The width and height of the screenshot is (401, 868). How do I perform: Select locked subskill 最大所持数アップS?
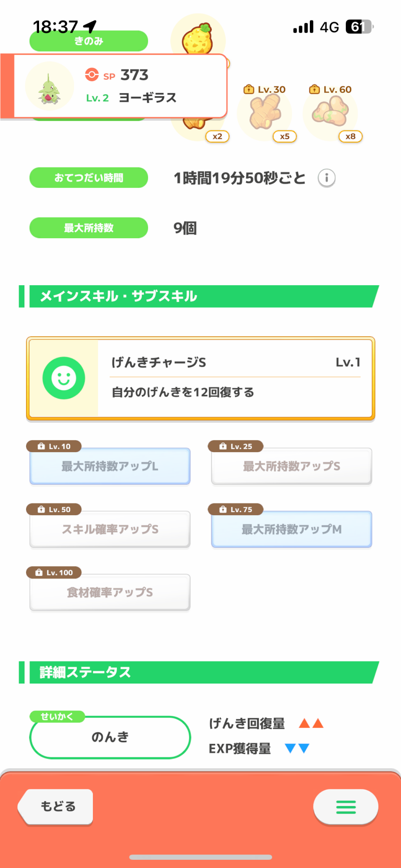292,466
